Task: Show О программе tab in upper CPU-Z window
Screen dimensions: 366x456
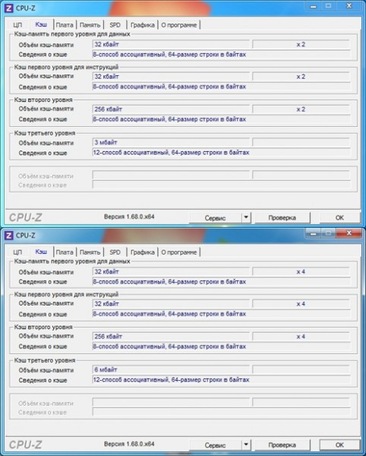Action: pyautogui.click(x=179, y=25)
